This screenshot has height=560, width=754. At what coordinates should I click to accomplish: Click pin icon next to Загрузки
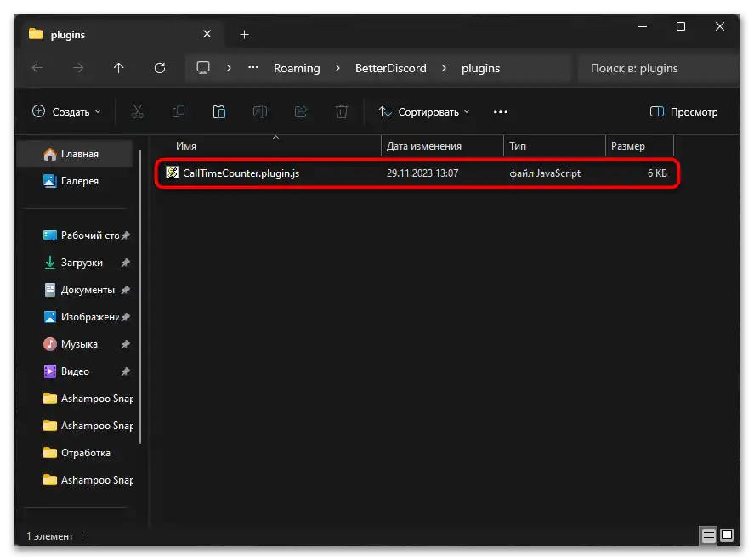126,263
